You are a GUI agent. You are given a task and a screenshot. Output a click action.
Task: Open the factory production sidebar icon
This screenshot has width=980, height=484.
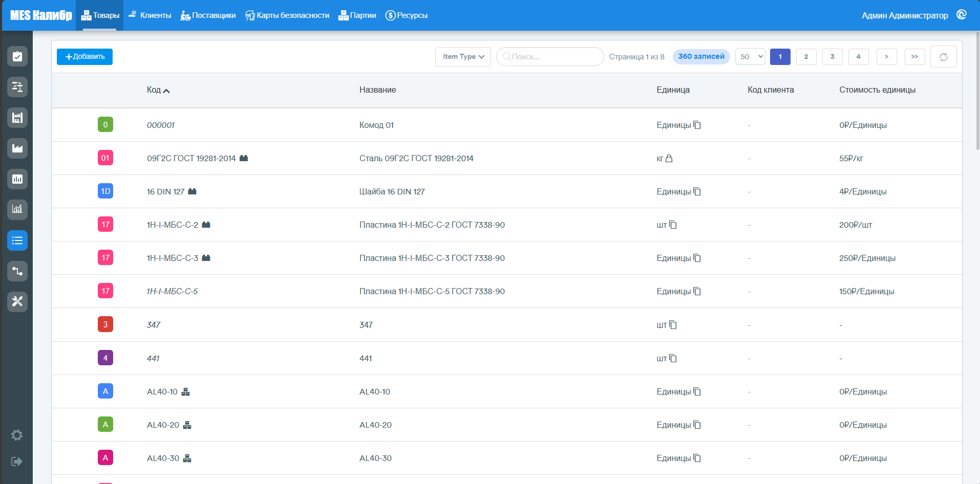pyautogui.click(x=17, y=148)
